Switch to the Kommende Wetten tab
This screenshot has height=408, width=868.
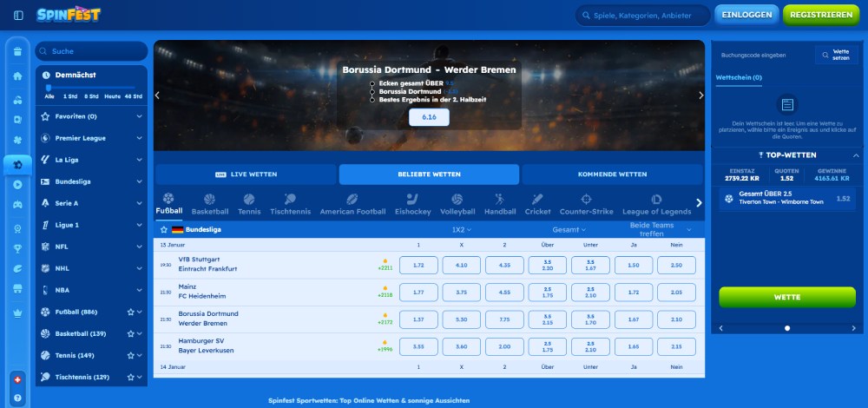coord(612,174)
